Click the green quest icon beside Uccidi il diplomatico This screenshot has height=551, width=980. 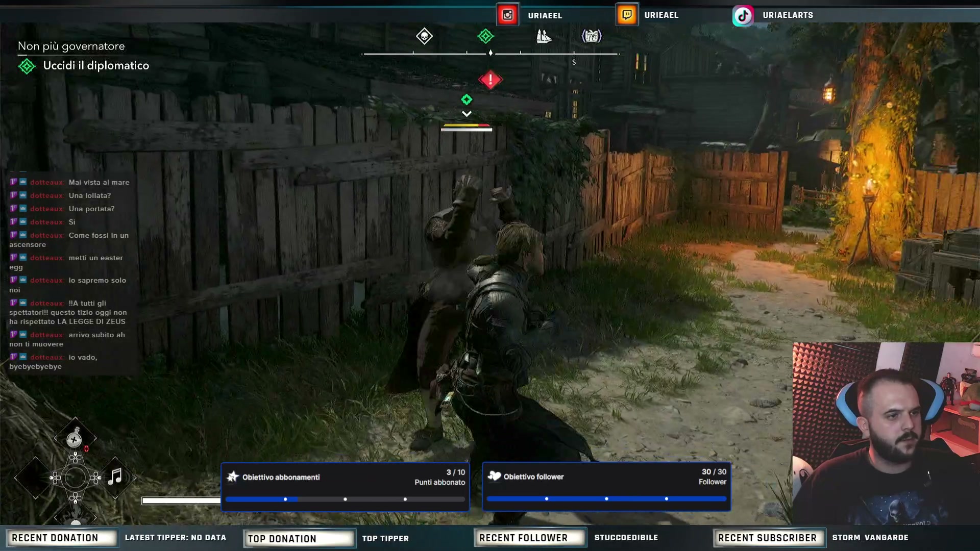click(27, 66)
